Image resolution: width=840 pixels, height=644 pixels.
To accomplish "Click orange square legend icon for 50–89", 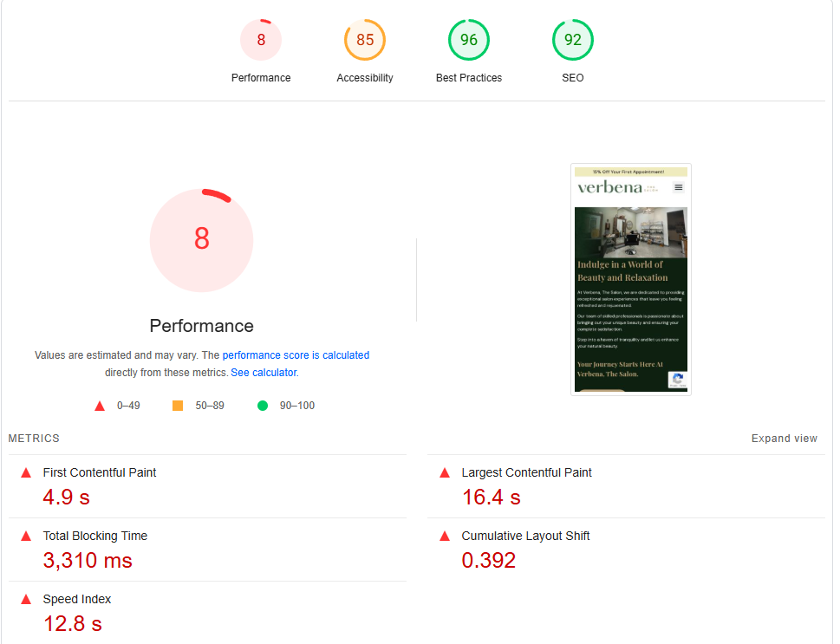I will click(178, 406).
